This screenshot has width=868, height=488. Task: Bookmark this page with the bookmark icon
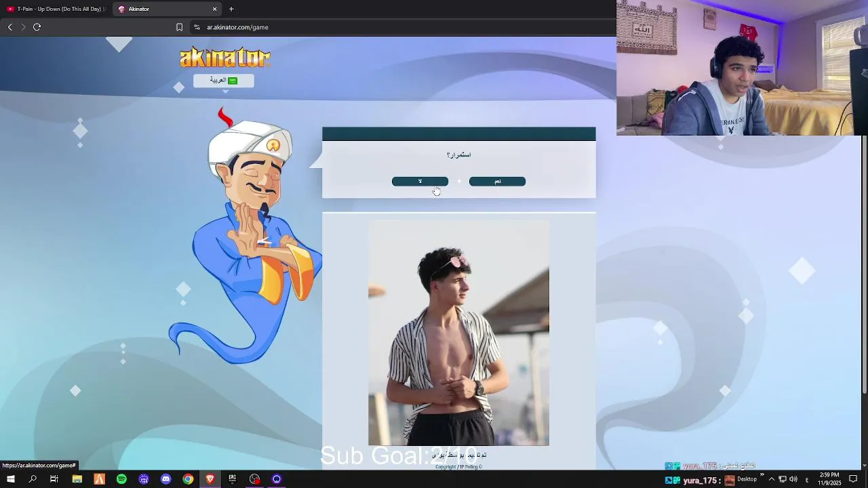point(179,27)
